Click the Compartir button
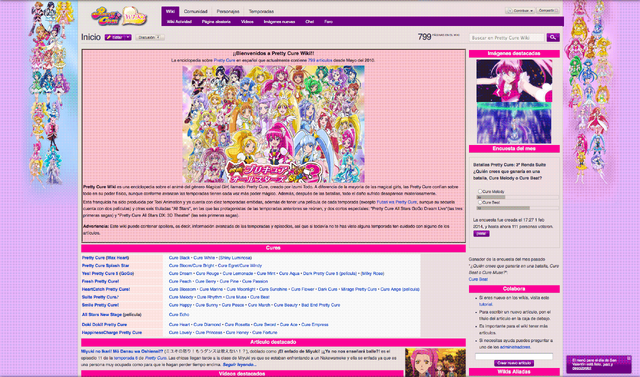The height and width of the screenshot is (377, 640). click(548, 11)
